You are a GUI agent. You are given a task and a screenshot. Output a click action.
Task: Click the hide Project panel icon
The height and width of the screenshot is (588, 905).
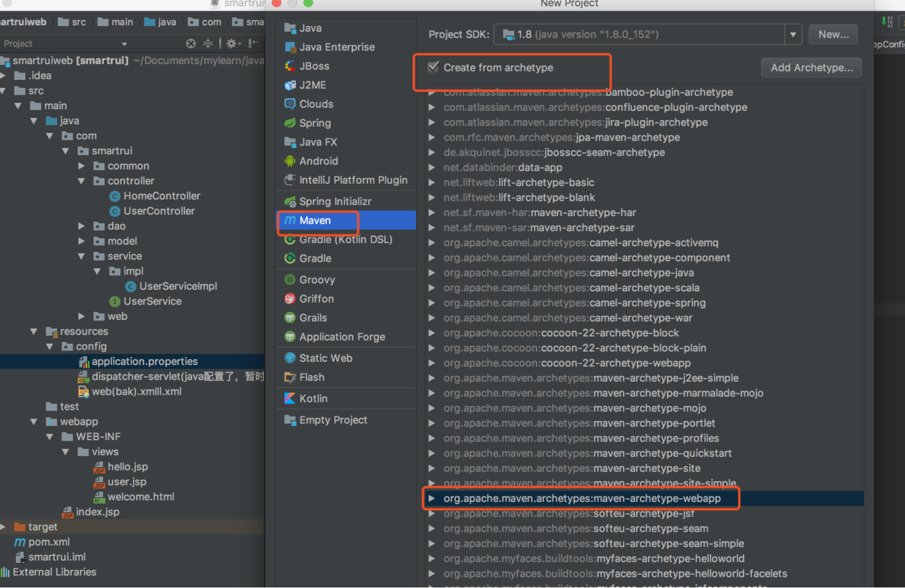tap(253, 43)
